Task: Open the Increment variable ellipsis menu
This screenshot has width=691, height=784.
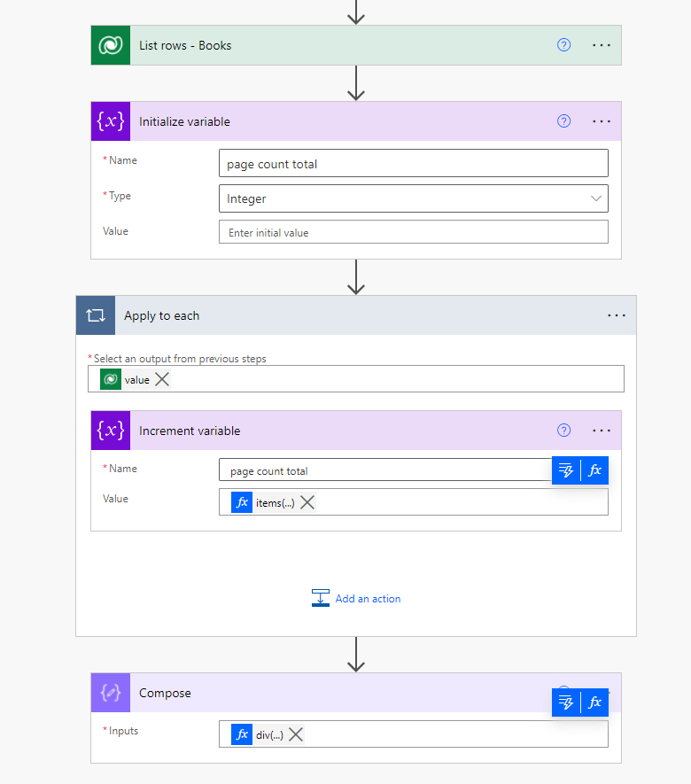Action: click(x=602, y=431)
